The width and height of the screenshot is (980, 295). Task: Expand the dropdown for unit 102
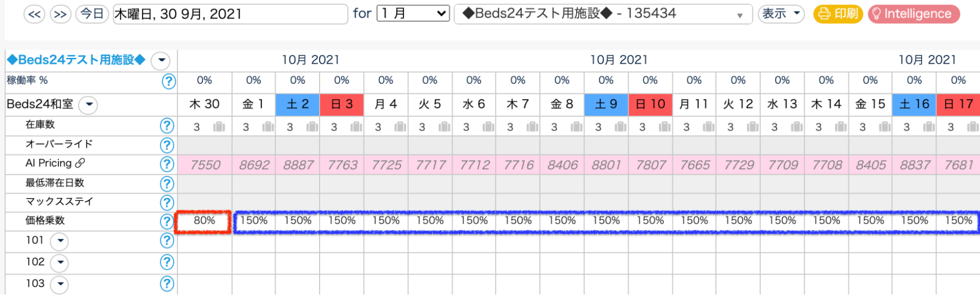click(60, 263)
